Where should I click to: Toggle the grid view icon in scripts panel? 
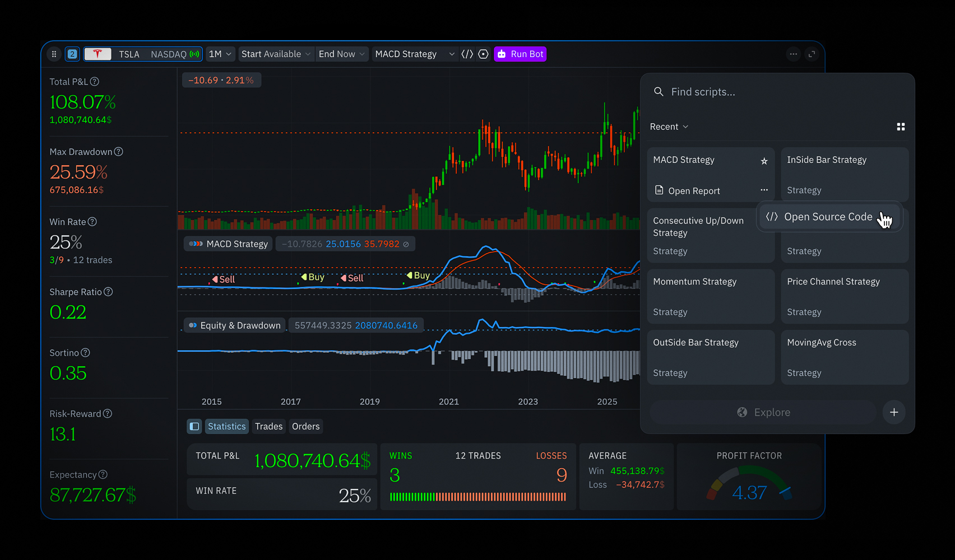point(901,127)
